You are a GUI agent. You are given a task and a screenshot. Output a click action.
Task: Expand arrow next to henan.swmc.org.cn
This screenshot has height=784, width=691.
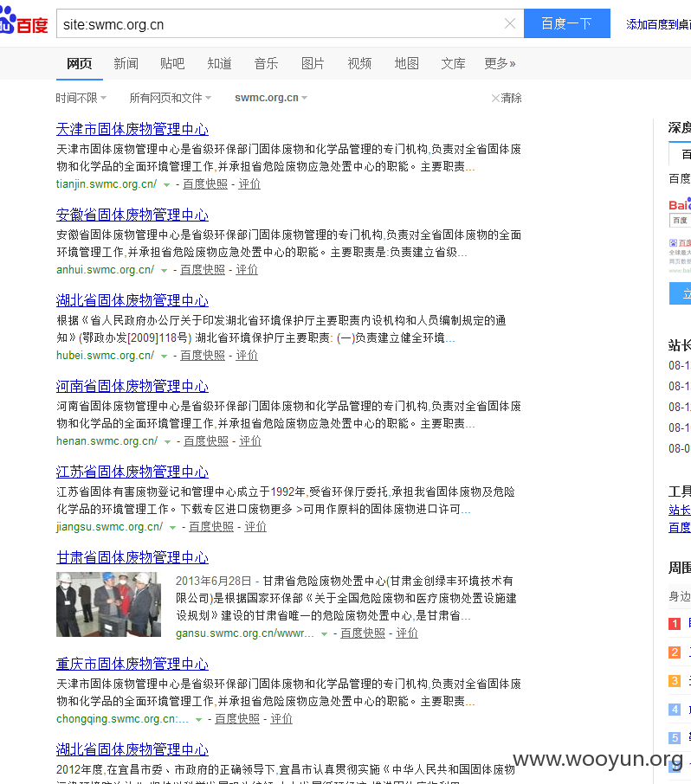pos(168,442)
